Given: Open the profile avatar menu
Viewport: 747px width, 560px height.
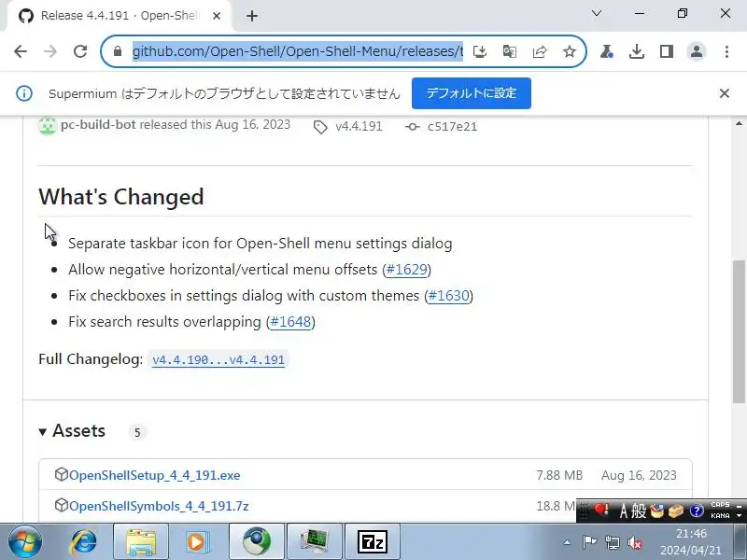Looking at the screenshot, I should (697, 51).
